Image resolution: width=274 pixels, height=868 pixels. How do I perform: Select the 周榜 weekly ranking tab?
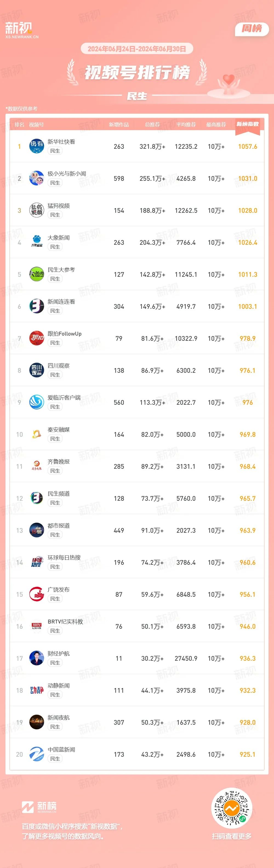252,29
